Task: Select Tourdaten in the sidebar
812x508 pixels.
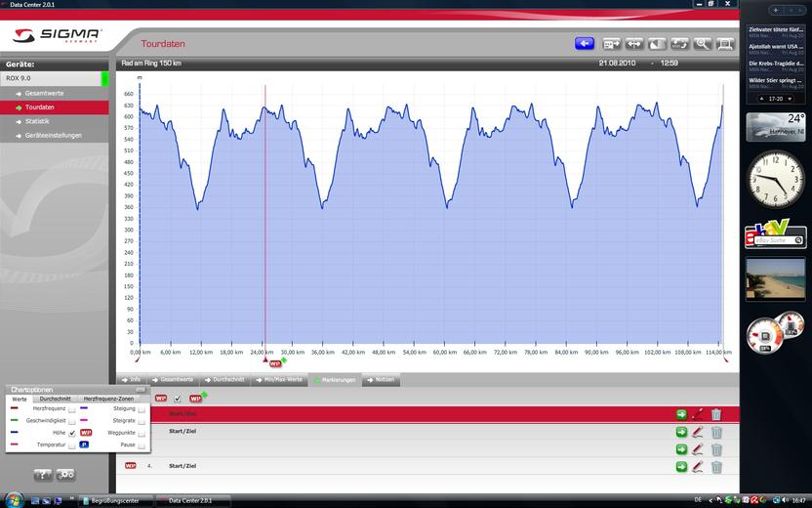Action: tap(55, 107)
